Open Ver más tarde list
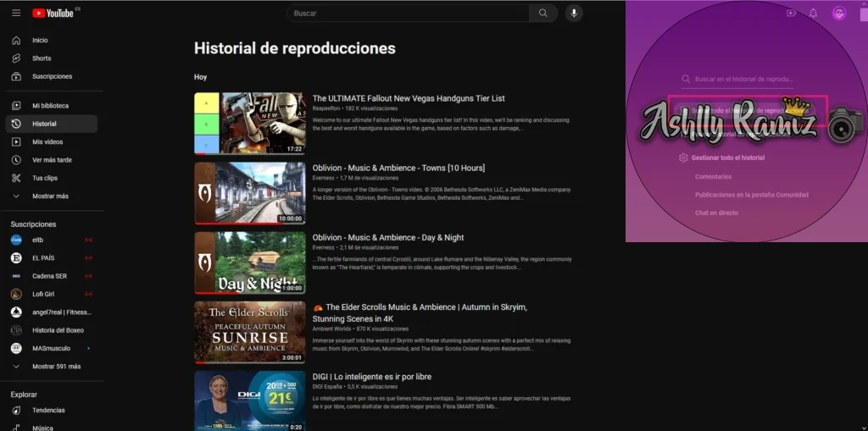868x431 pixels. (52, 160)
